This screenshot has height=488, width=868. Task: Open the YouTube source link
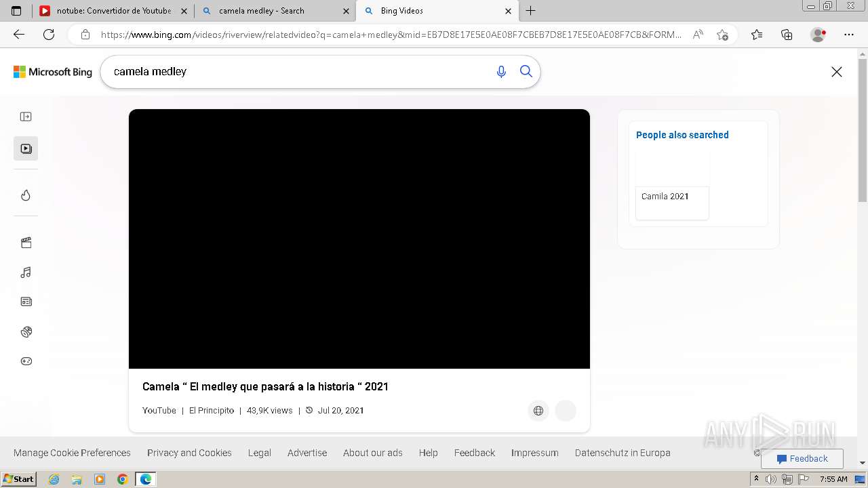coord(159,411)
